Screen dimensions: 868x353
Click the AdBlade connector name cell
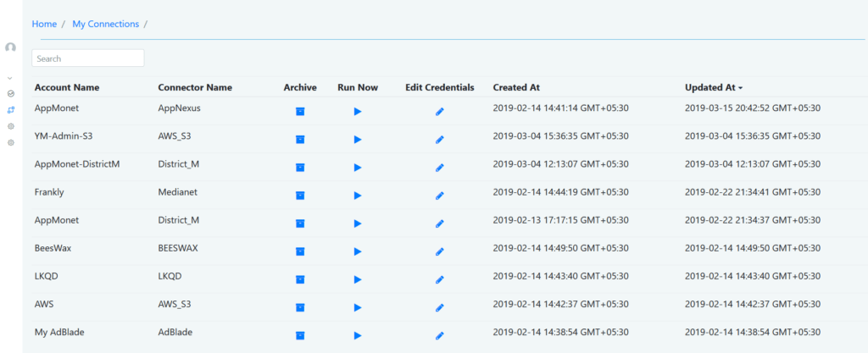[x=175, y=332]
